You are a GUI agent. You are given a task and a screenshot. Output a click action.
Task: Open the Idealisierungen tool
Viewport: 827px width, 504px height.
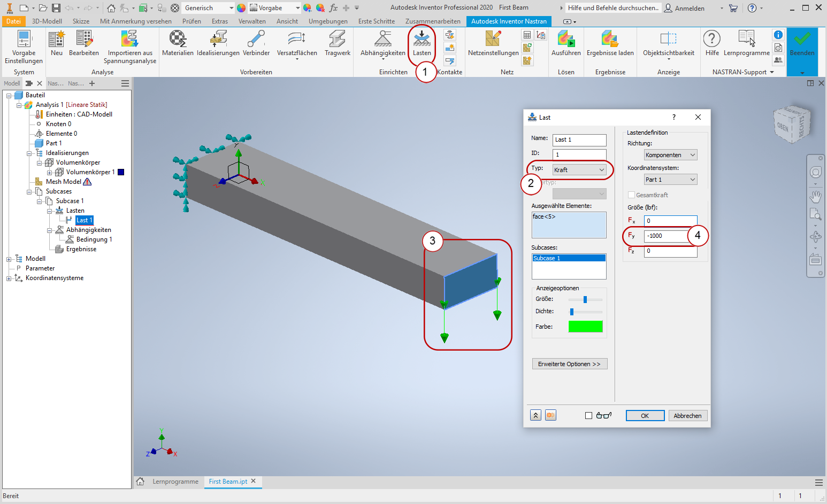point(218,43)
